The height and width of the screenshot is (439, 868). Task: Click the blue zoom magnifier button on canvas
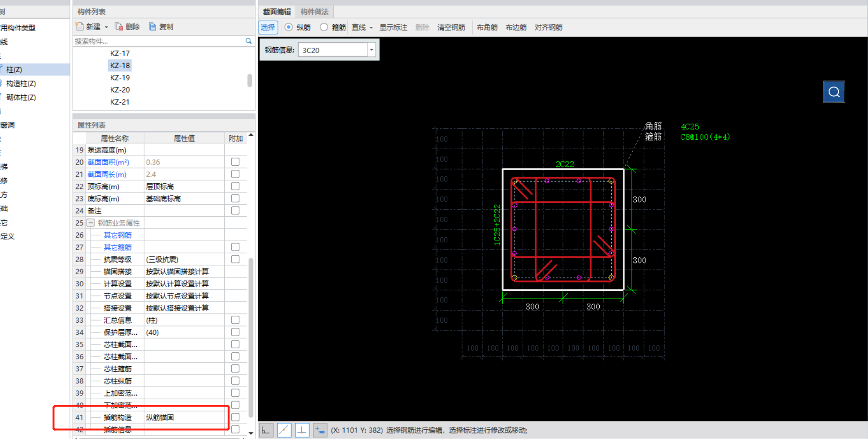pos(834,92)
